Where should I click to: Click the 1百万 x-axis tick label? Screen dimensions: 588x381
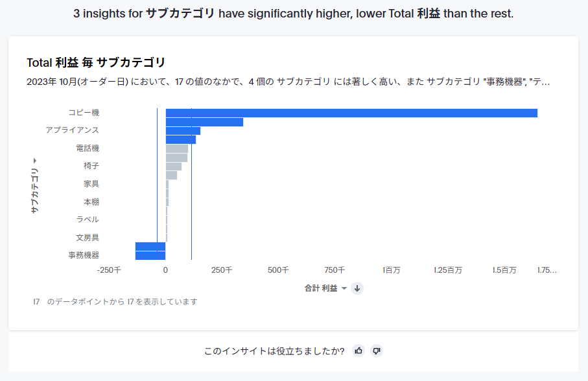[x=392, y=270]
